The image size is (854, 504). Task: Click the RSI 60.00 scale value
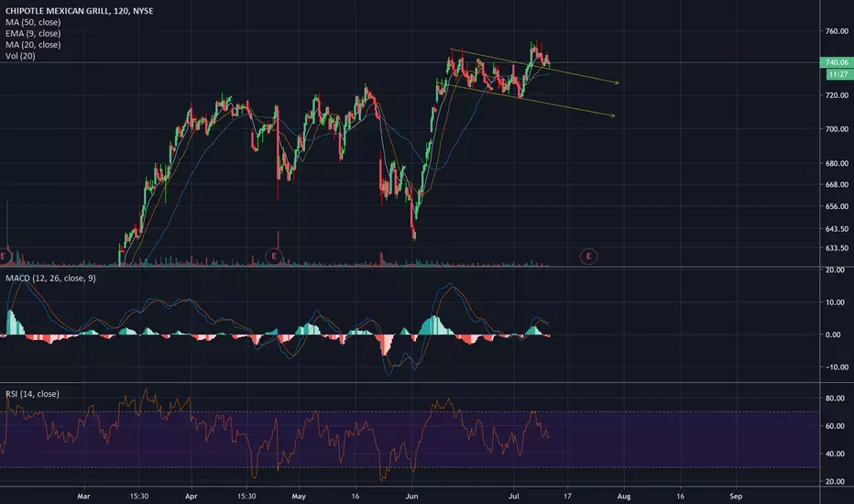click(x=837, y=426)
